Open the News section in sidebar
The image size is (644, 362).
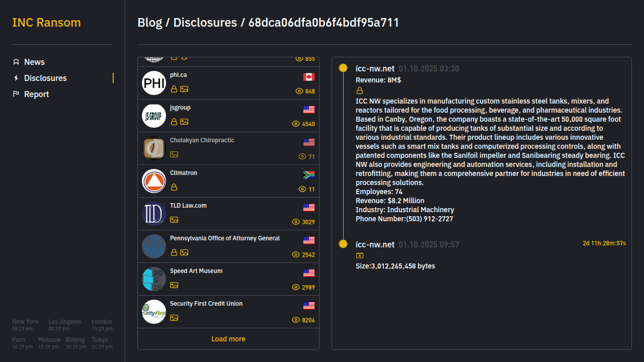(x=34, y=62)
